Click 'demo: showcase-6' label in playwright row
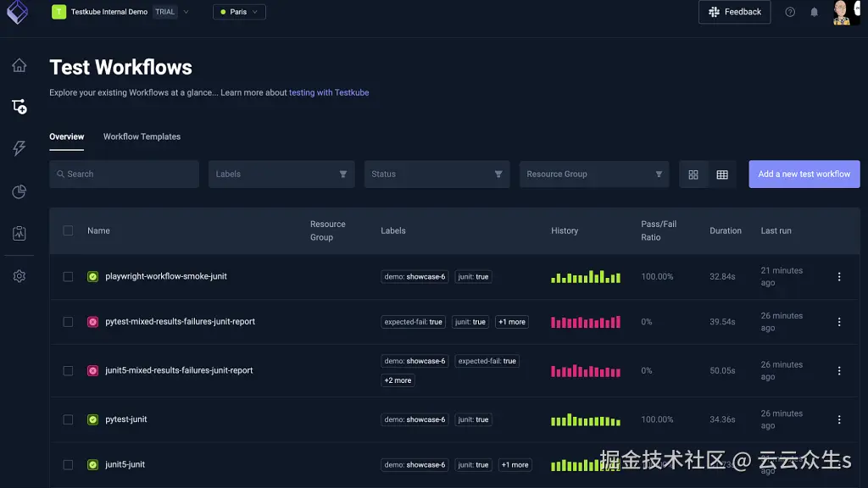The width and height of the screenshot is (868, 488). (415, 277)
